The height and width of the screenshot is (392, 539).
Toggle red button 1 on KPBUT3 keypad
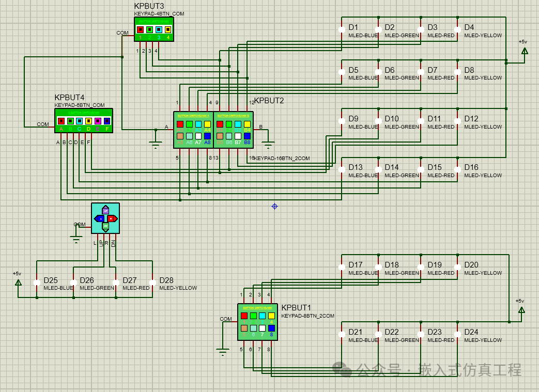pos(140,29)
